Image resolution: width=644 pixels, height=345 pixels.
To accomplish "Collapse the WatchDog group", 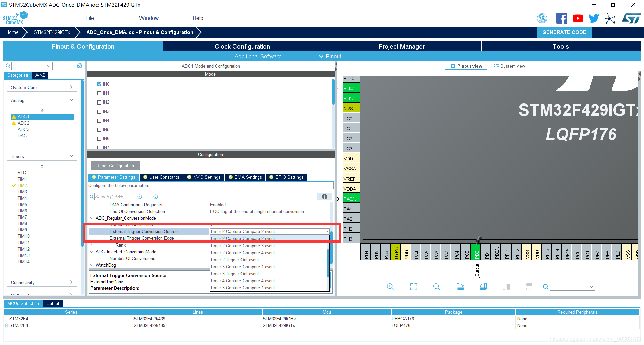I will [x=92, y=265].
